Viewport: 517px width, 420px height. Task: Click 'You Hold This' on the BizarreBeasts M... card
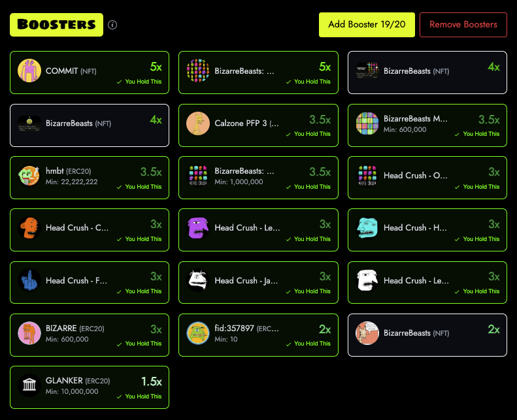coord(477,134)
